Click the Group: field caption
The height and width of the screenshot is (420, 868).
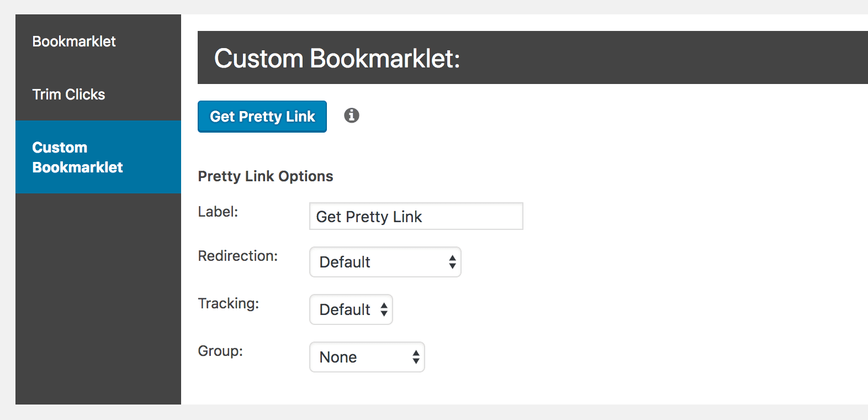(220, 351)
